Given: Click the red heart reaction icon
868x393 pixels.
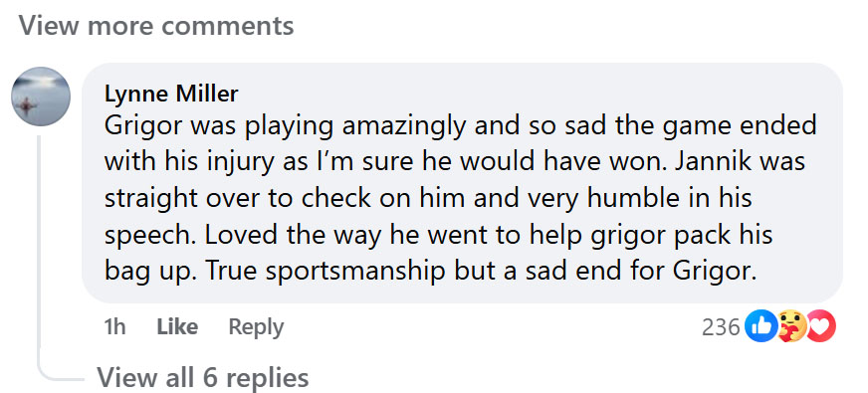Looking at the screenshot, I should coord(821,326).
